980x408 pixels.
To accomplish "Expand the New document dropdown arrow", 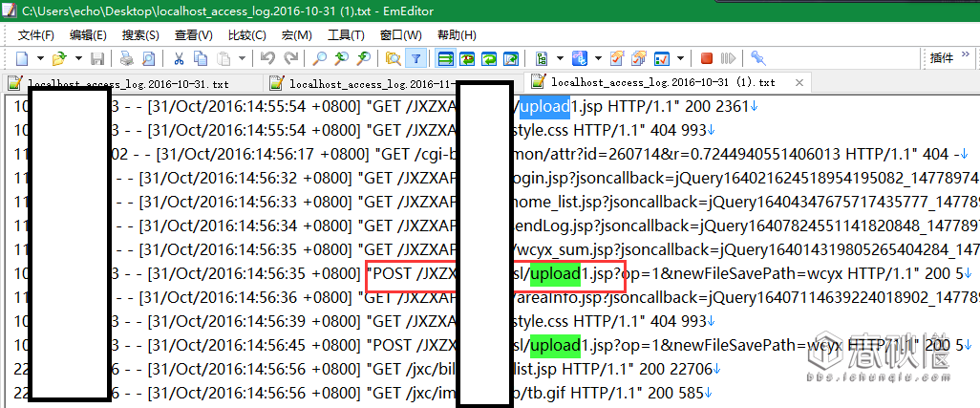I will click(41, 58).
